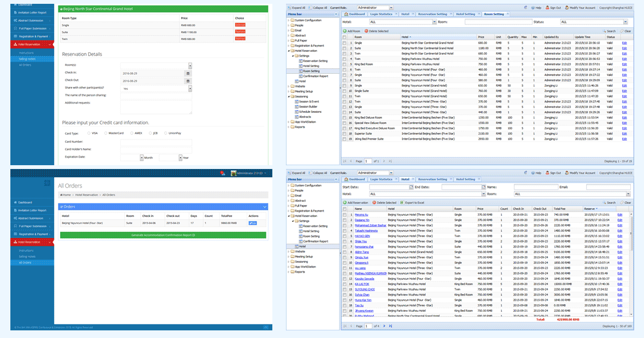Open Share with other participants dropdown
644x338 pixels.
click(190, 89)
